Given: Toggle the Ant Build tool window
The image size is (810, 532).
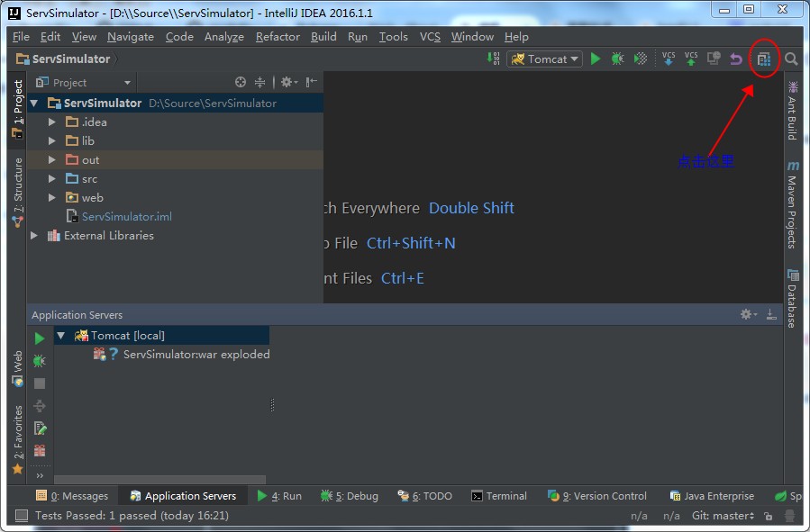Looking at the screenshot, I should coord(792,111).
